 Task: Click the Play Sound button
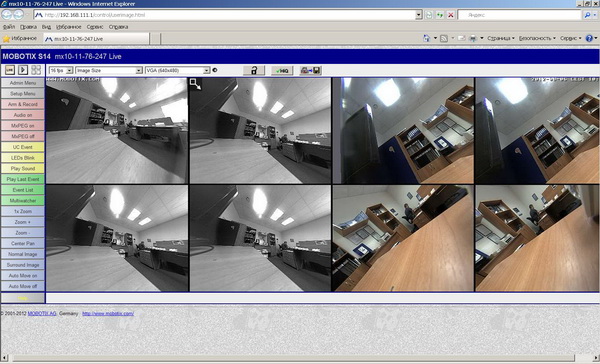click(23, 168)
